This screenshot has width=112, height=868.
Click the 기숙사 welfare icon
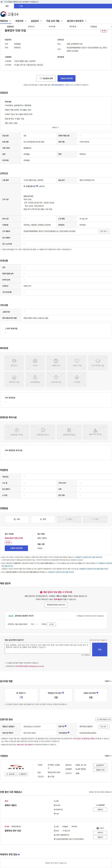35,363
